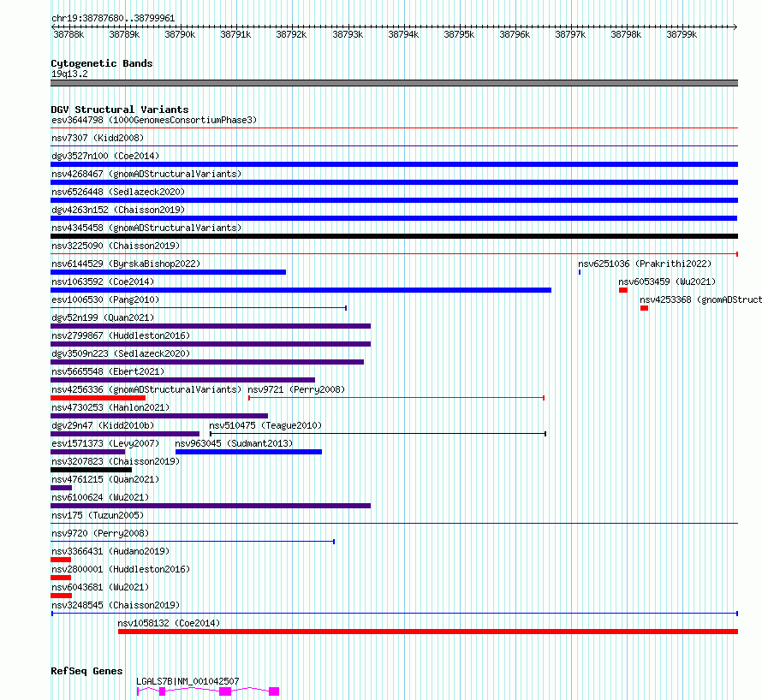
Task: Select the red bar under nsv4256336
Action: pos(98,398)
